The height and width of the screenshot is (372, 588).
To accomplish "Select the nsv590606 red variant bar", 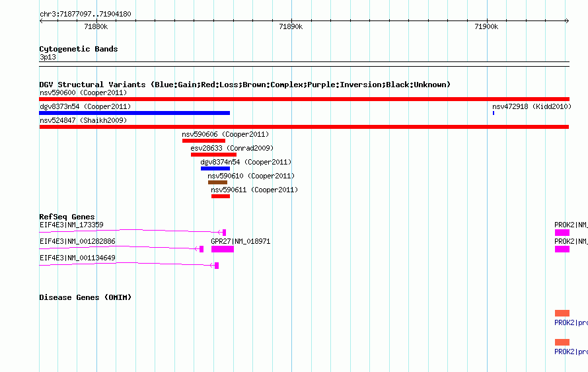I will [203, 141].
